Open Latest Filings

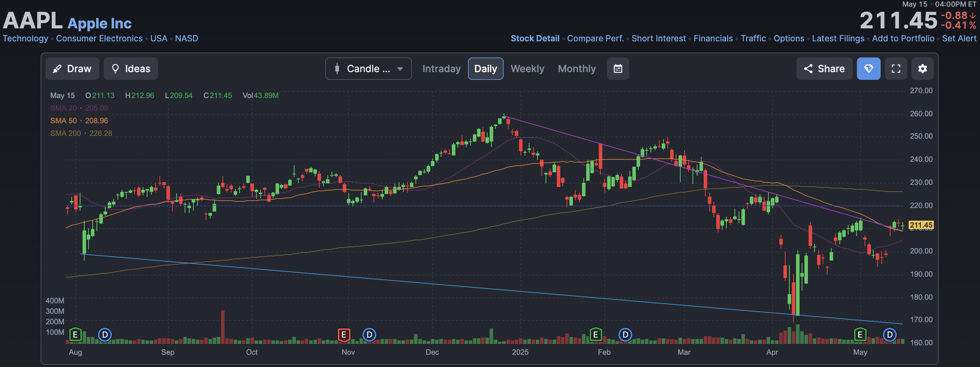click(838, 39)
